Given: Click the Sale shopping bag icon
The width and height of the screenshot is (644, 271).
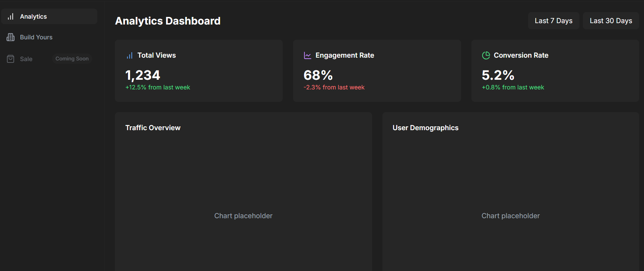Looking at the screenshot, I should [x=11, y=59].
